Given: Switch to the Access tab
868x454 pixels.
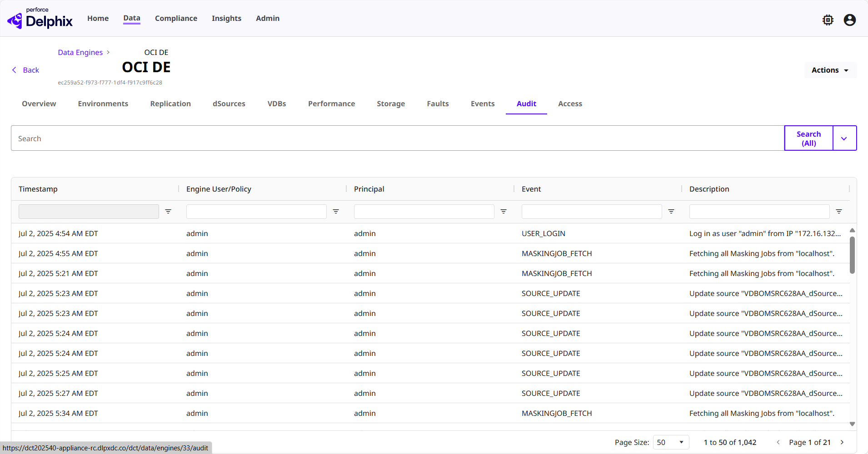Looking at the screenshot, I should tap(570, 104).
